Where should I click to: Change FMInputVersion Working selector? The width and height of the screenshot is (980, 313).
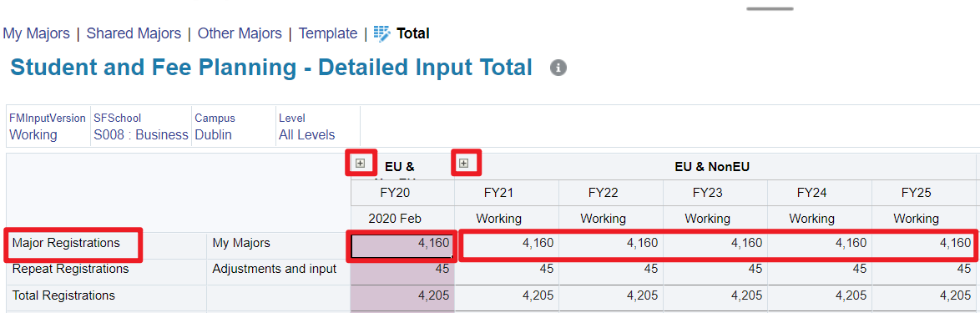tap(33, 135)
